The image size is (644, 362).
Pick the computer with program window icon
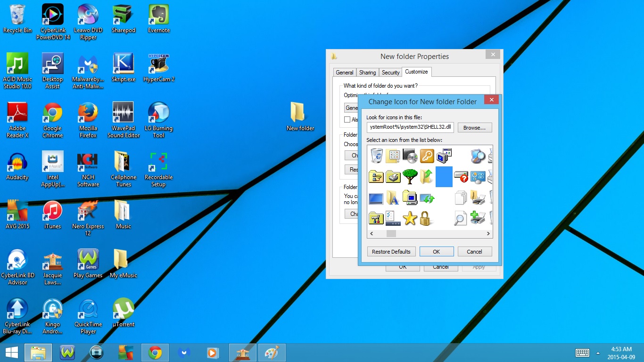pos(444,156)
